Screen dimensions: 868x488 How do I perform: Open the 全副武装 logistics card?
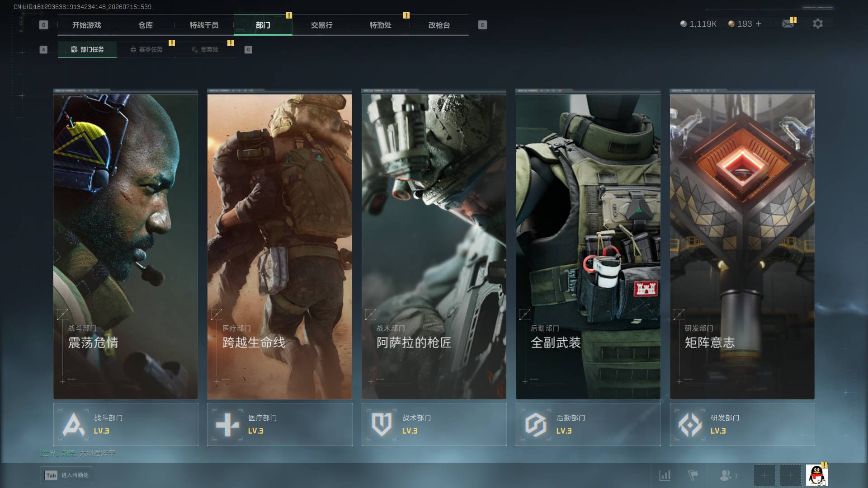[x=588, y=244]
